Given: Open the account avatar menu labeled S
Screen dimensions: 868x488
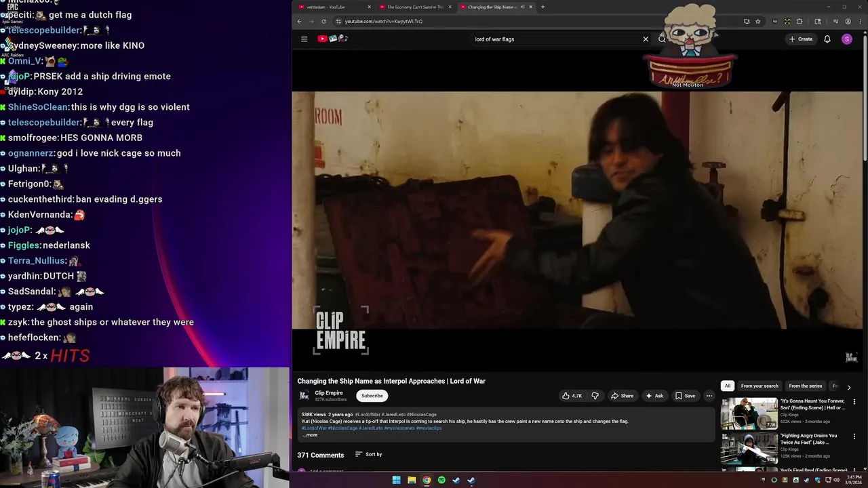Looking at the screenshot, I should click(846, 39).
